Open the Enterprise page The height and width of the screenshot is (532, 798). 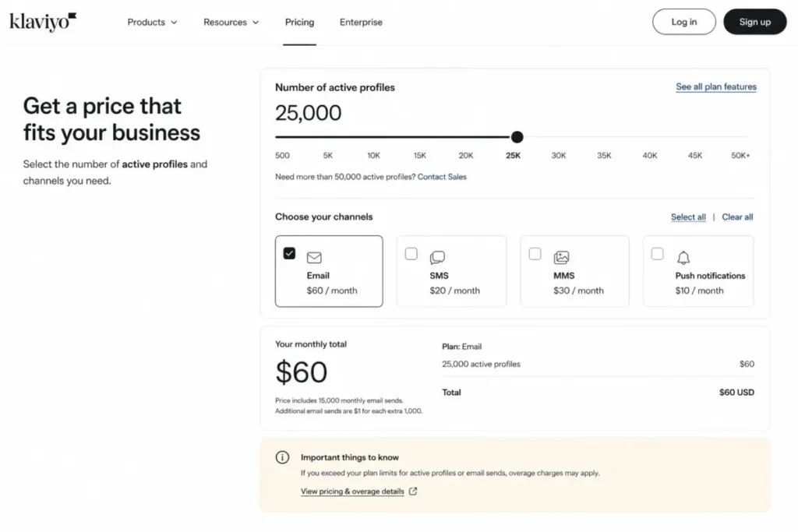click(361, 22)
